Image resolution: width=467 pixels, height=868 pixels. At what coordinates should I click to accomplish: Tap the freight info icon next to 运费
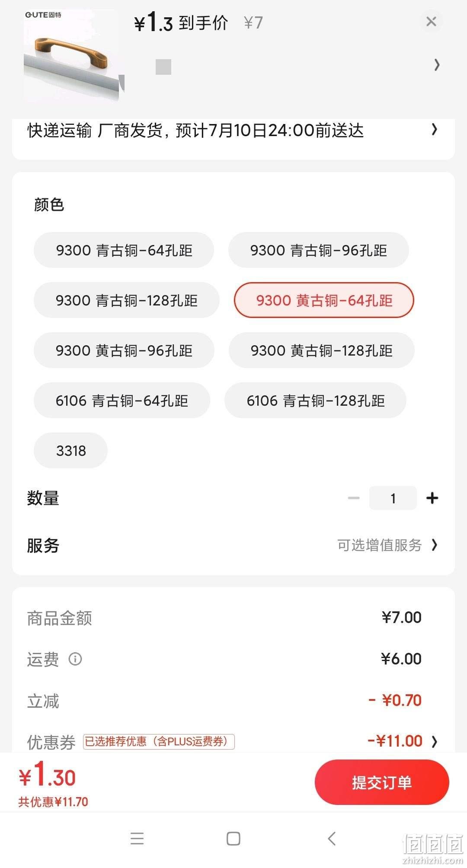pos(75,659)
